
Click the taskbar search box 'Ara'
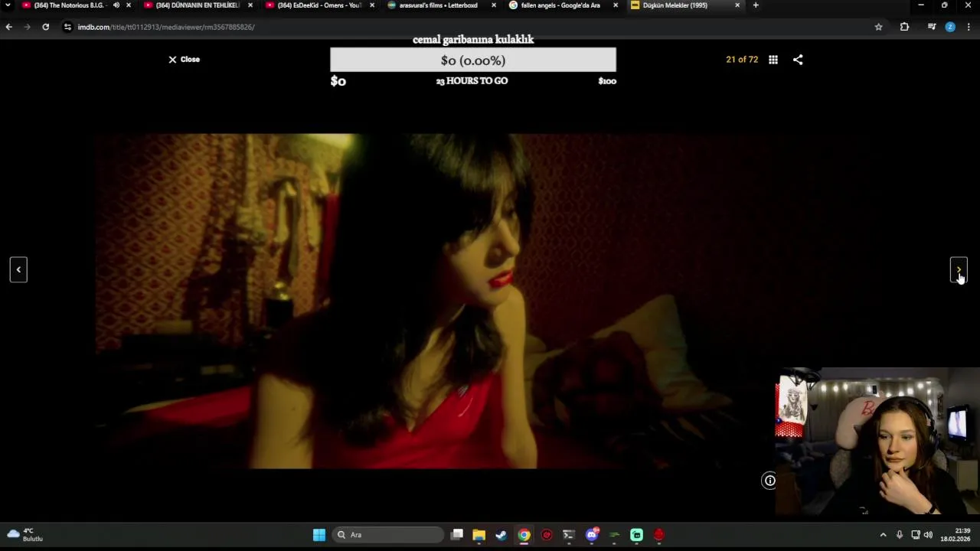[388, 535]
